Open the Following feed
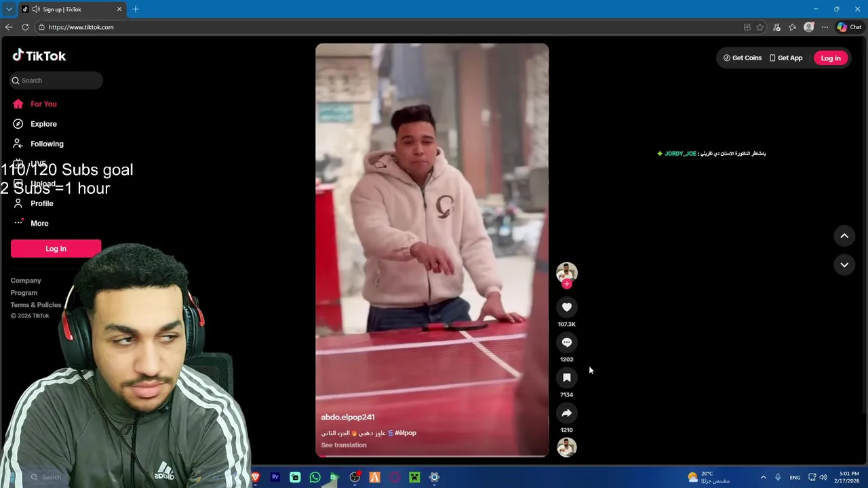Image resolution: width=868 pixels, height=488 pixels. pyautogui.click(x=38, y=144)
